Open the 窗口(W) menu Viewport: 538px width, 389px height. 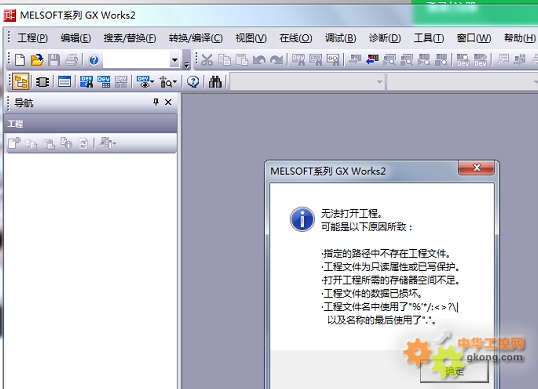point(474,38)
